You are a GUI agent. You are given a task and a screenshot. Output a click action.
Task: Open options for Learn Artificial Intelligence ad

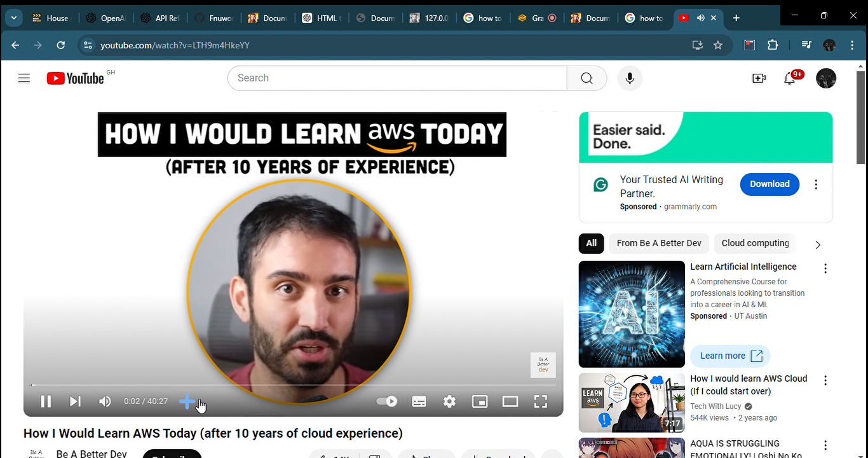(825, 268)
